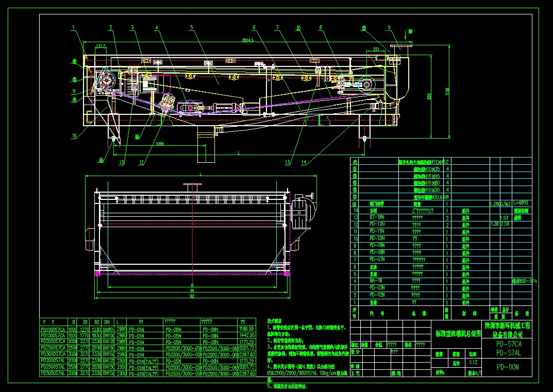Select spec table row 'PD1500S7CA'
Viewport: 553px width, 392px height.
click(148, 335)
